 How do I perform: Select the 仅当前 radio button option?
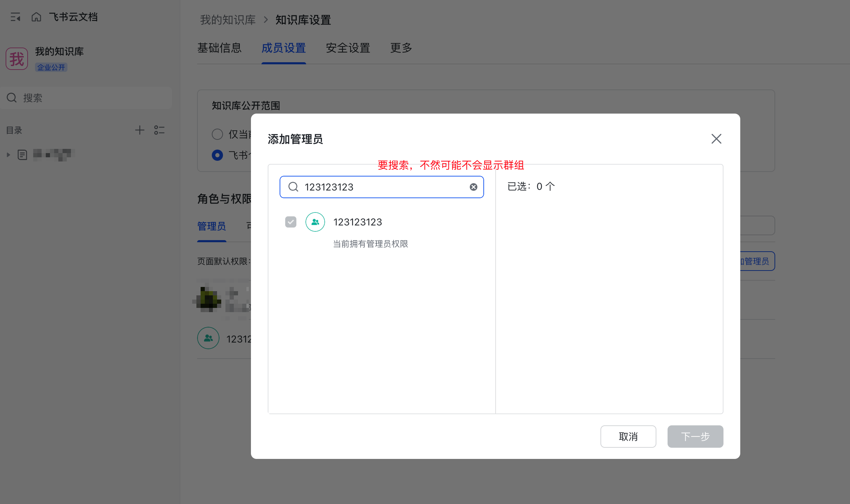[217, 134]
